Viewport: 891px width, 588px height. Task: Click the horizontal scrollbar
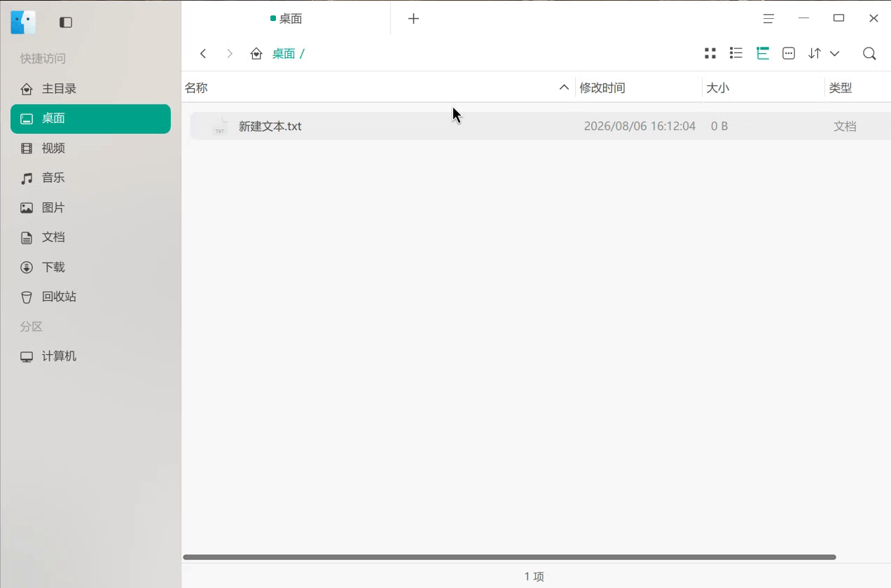tap(509, 557)
